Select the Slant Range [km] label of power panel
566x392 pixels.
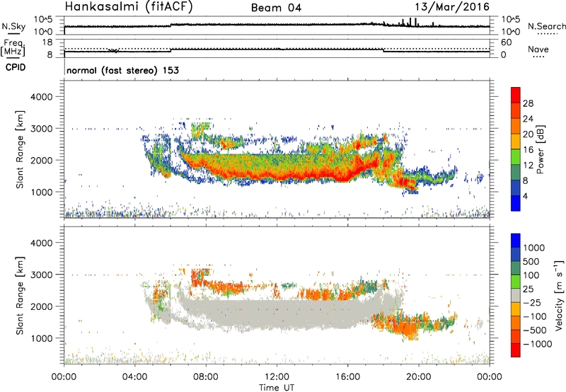20,149
